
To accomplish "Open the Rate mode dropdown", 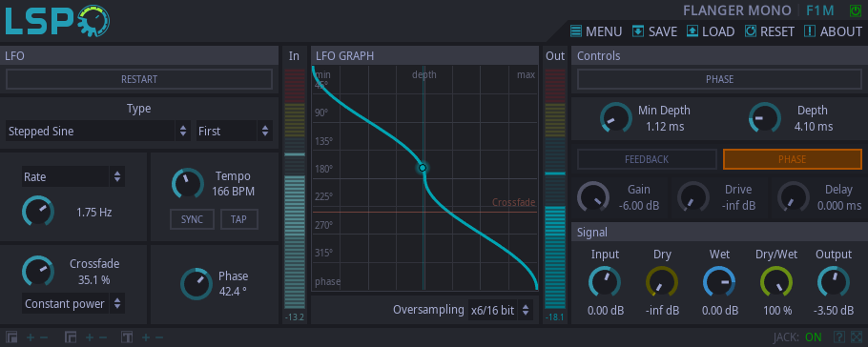I will pyautogui.click(x=73, y=177).
